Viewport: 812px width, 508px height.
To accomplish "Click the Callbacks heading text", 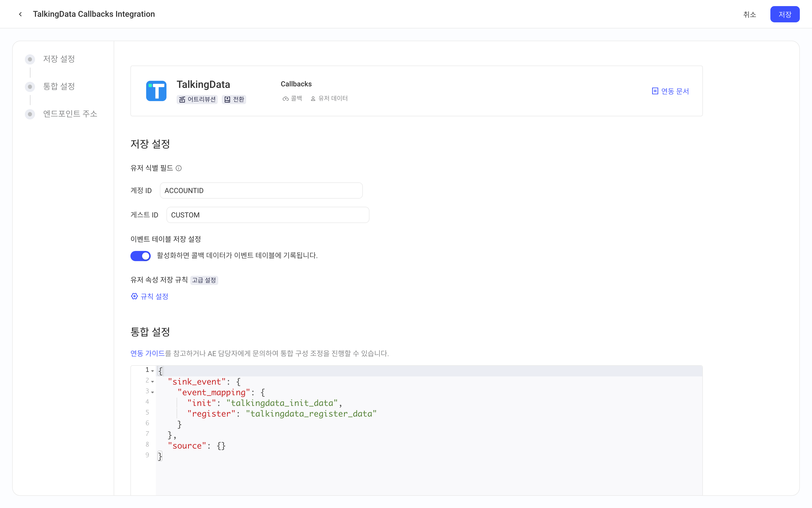I will point(296,84).
